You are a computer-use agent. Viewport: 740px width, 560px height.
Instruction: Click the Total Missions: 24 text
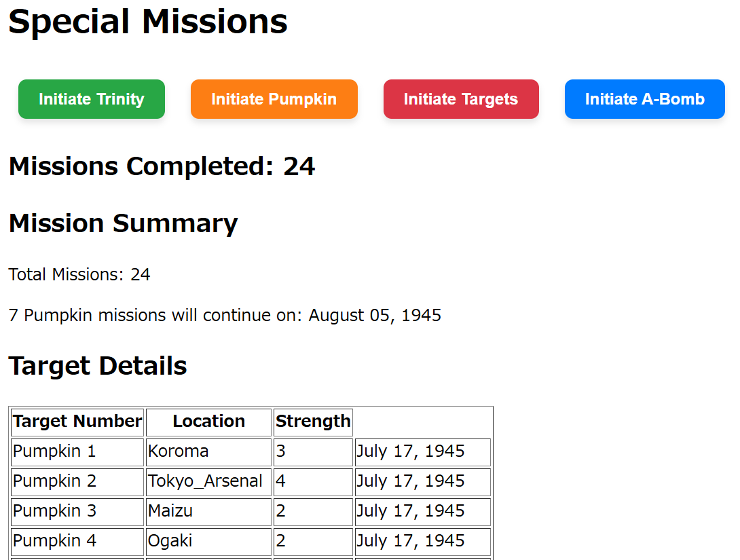79,275
